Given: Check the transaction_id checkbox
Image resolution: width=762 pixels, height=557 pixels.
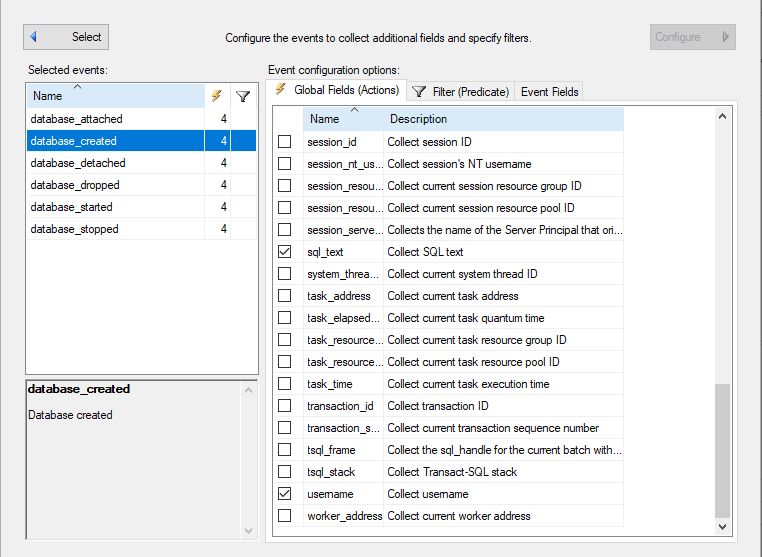Looking at the screenshot, I should tap(284, 406).
